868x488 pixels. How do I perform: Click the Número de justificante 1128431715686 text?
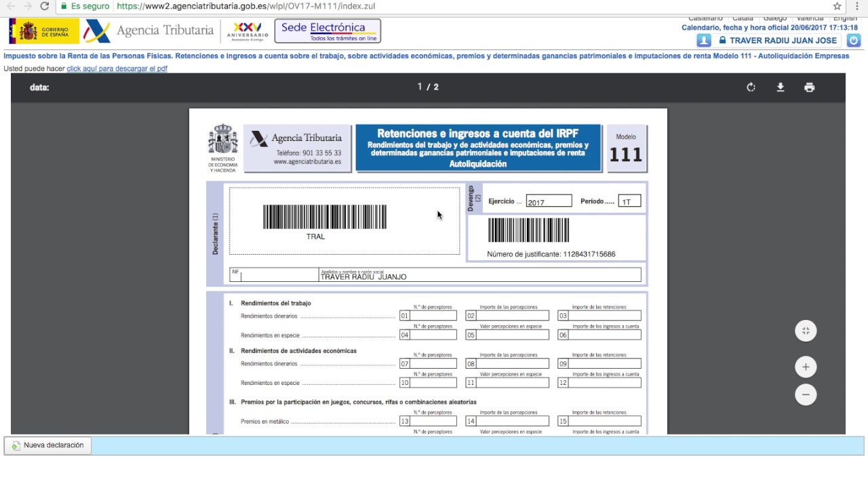(551, 254)
